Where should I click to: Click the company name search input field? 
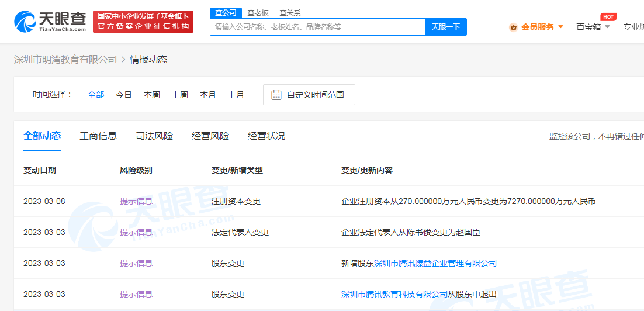[317, 27]
